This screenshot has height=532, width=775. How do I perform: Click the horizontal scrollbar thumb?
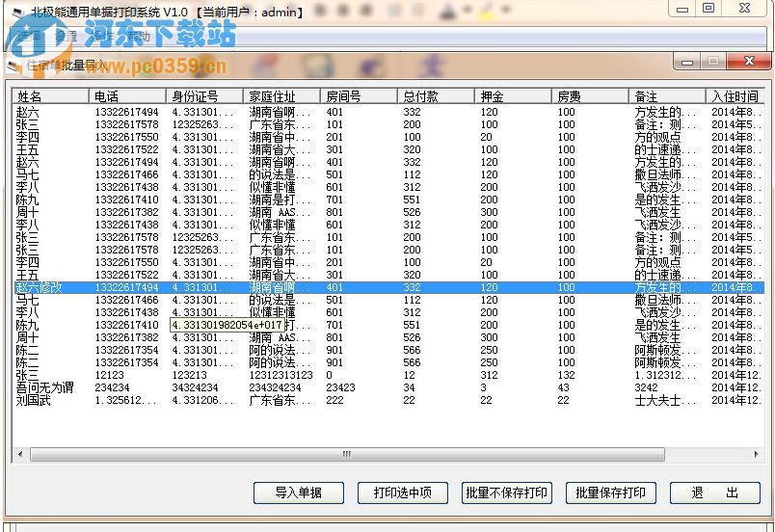347,454
